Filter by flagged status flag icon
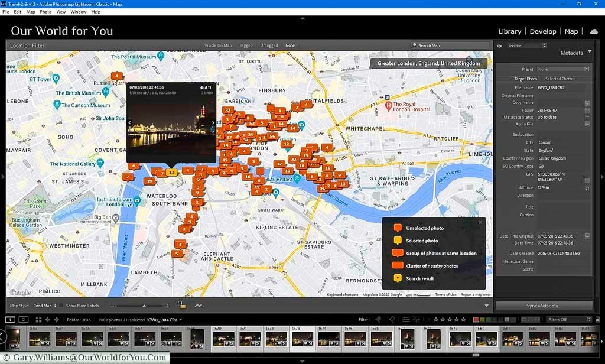 (x=378, y=319)
